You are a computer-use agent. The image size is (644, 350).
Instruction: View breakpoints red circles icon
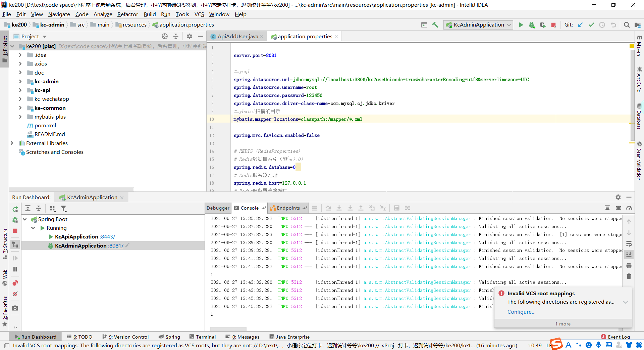tap(15, 283)
